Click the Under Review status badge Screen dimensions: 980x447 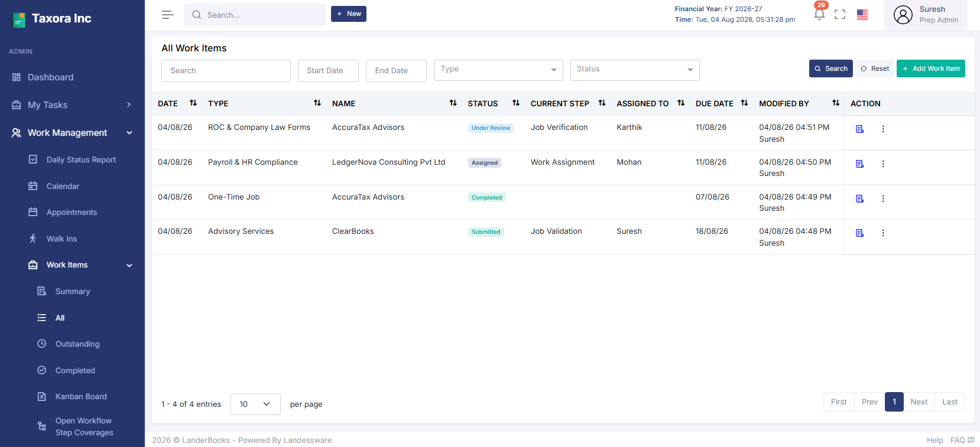[x=491, y=128]
